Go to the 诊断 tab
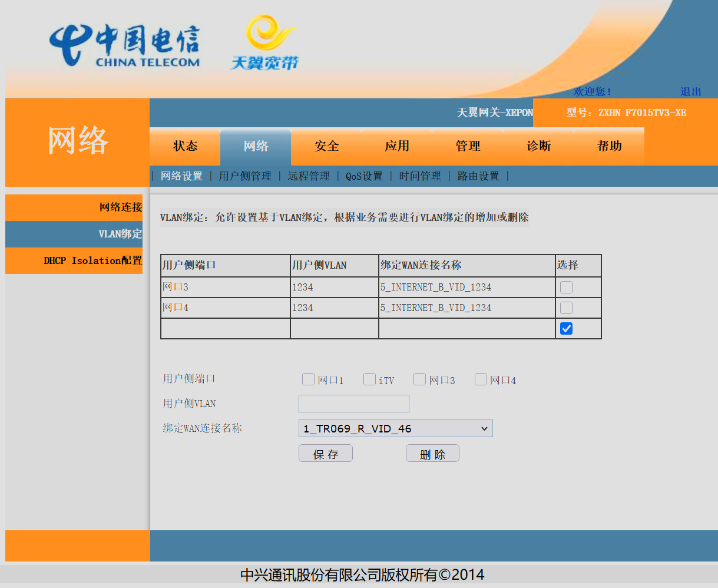718x588 pixels. click(x=538, y=146)
